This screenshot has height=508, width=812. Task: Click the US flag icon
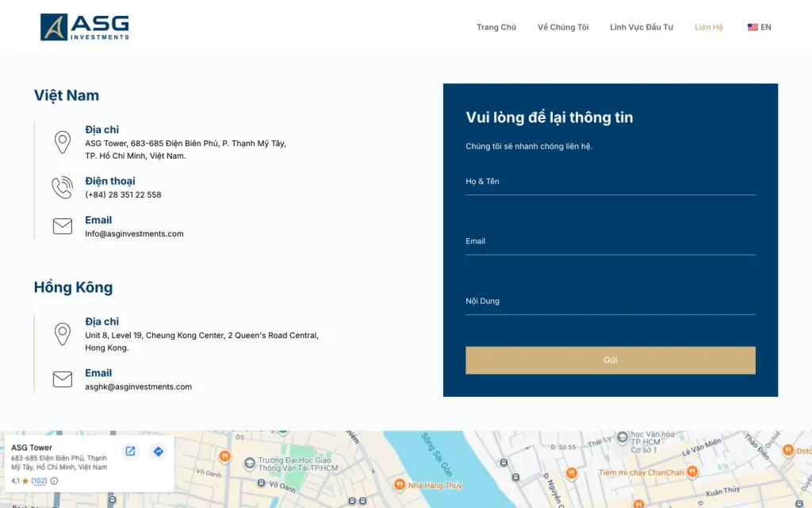753,27
